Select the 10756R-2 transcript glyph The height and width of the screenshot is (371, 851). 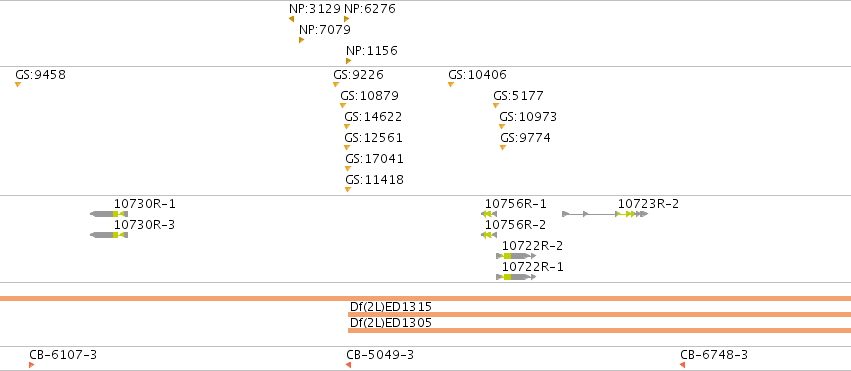[489, 235]
